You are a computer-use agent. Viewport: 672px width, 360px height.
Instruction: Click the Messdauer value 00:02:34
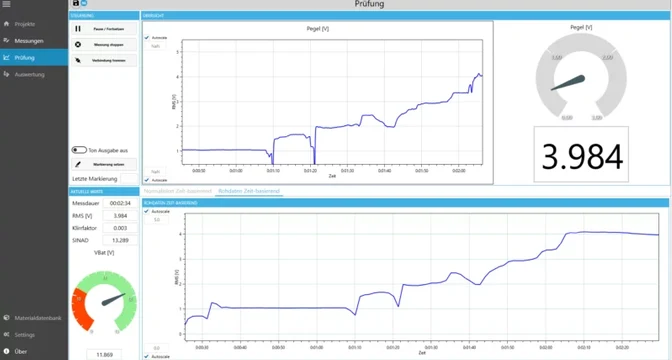120,203
